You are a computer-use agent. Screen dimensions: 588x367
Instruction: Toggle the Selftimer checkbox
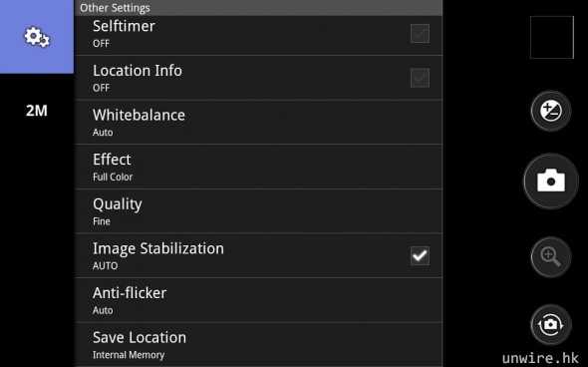420,33
